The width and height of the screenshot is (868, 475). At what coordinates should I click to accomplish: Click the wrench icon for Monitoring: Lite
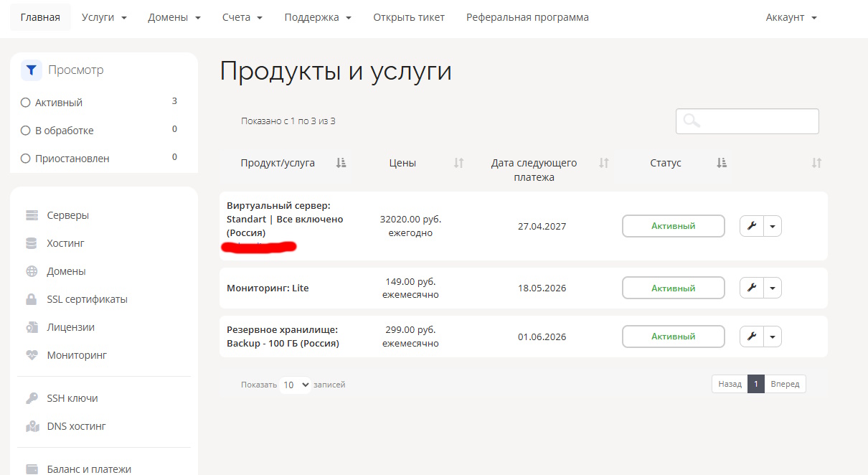click(752, 288)
